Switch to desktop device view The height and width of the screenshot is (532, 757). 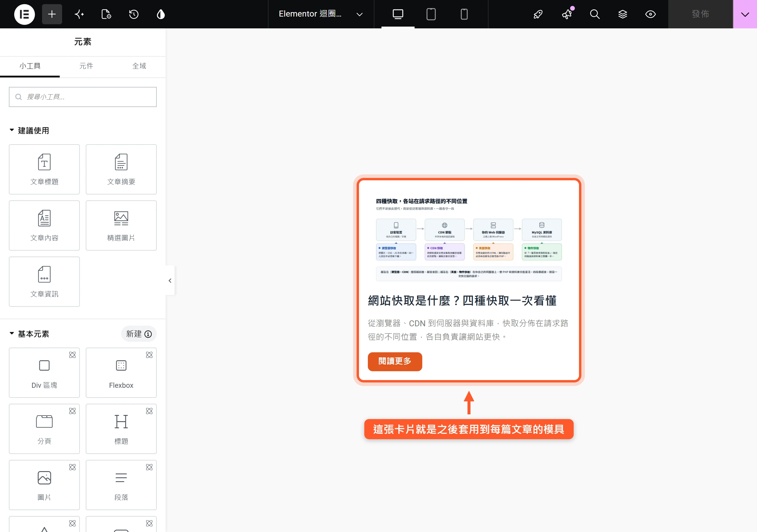[398, 14]
